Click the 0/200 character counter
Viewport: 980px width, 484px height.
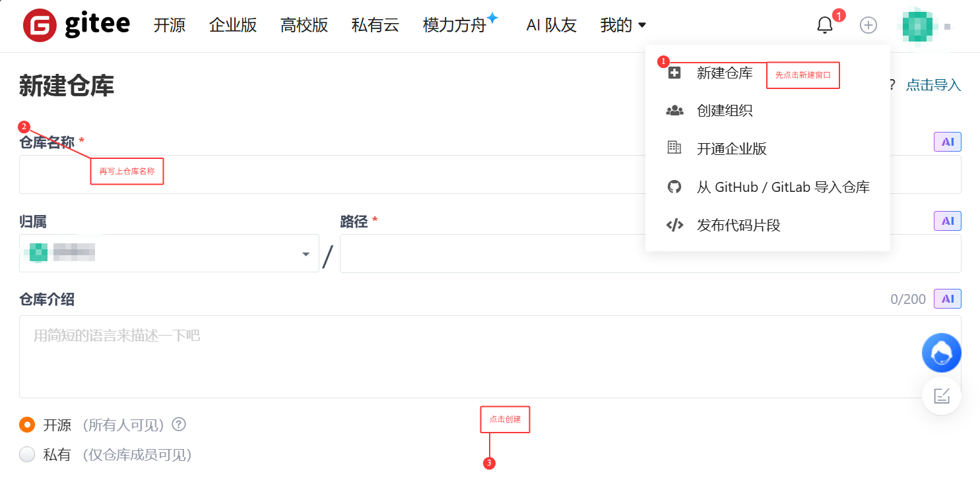pyautogui.click(x=908, y=299)
